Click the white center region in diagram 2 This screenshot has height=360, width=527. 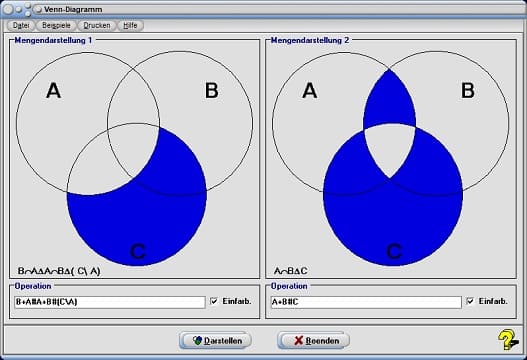[x=390, y=148]
